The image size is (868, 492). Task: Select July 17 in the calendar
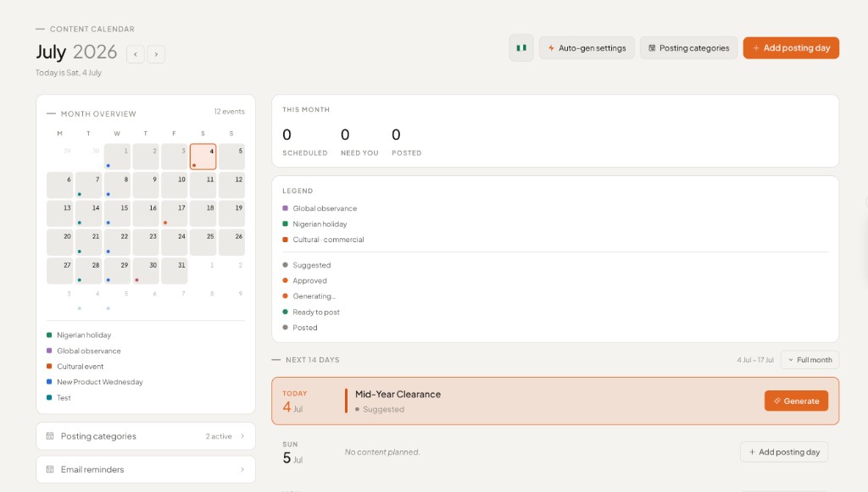tap(175, 213)
